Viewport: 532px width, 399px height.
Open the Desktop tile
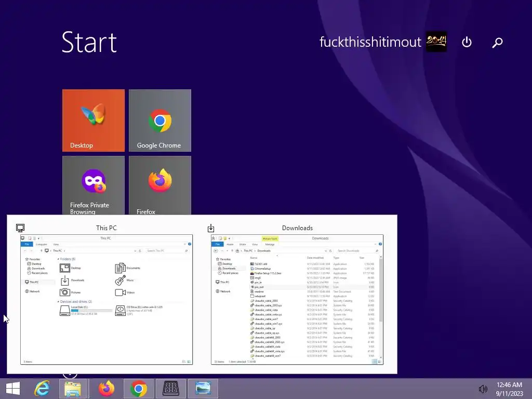94,121
